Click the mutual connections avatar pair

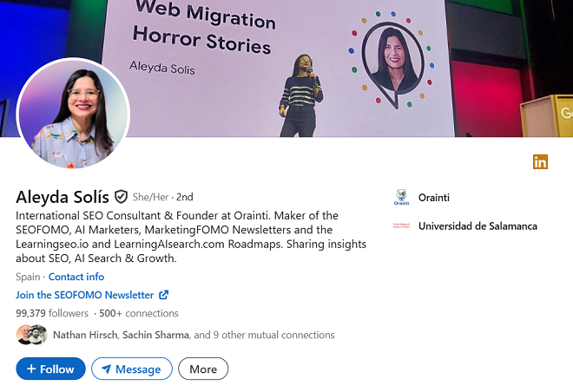31,335
